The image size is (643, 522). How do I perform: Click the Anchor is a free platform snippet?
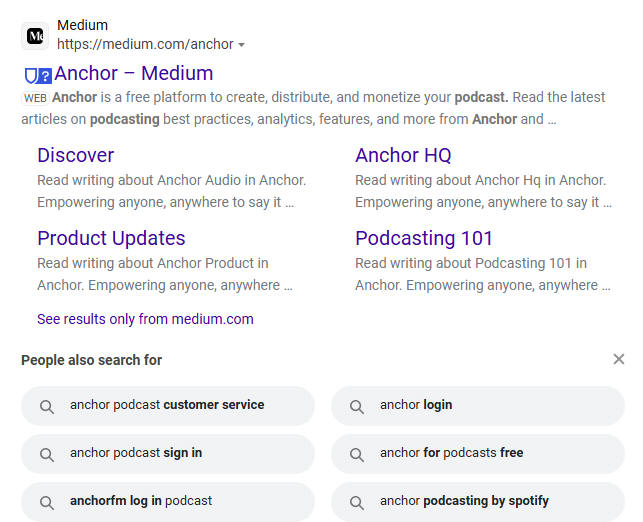[x=313, y=108]
